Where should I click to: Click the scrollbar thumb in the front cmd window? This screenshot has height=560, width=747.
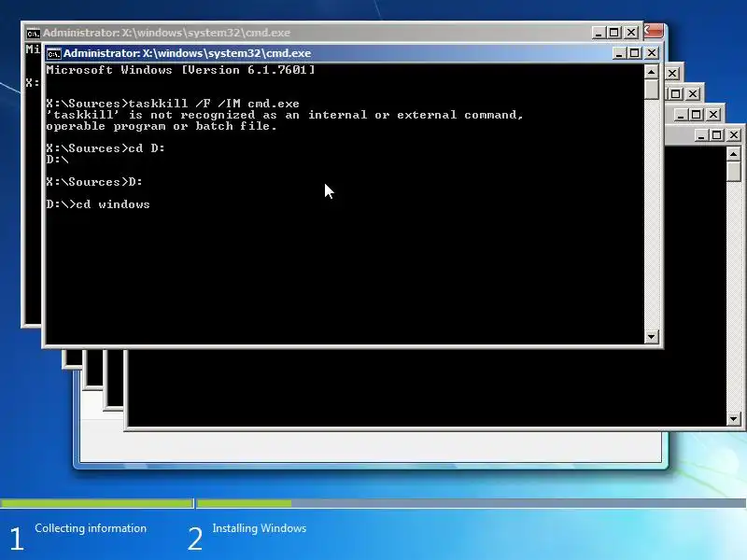point(651,89)
